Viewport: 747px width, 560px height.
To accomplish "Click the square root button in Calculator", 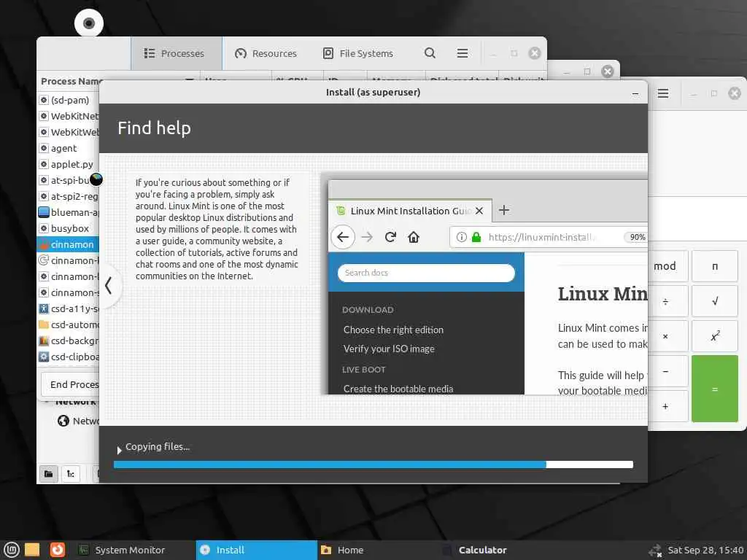I will coord(715,301).
